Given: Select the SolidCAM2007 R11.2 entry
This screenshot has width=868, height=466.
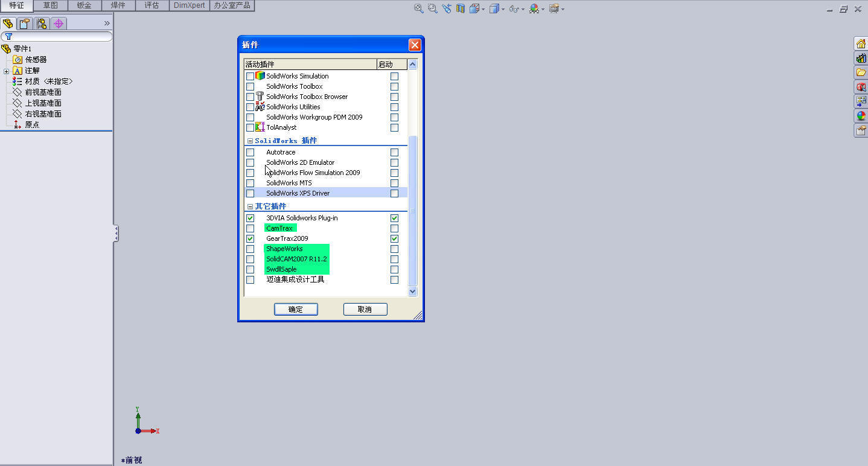Looking at the screenshot, I should click(x=296, y=259).
